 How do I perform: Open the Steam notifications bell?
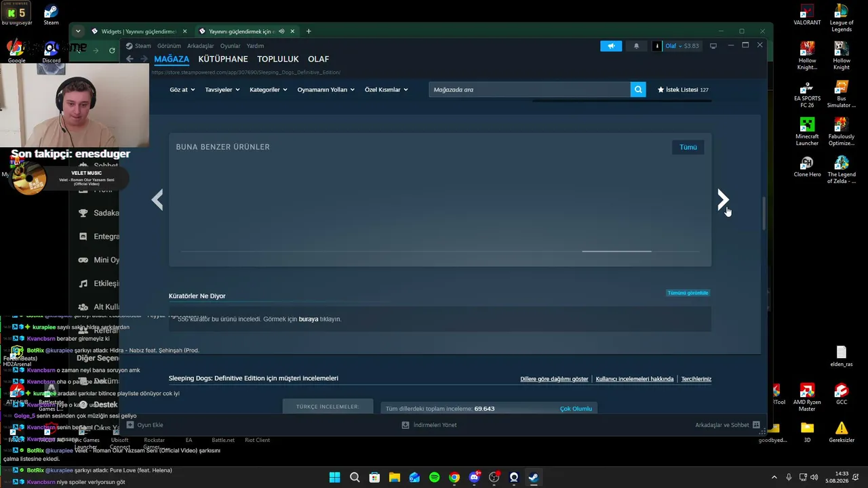[x=636, y=46]
